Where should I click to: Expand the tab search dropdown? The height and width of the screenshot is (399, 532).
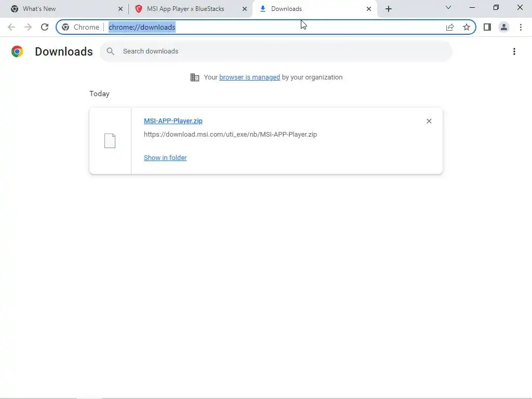click(448, 7)
